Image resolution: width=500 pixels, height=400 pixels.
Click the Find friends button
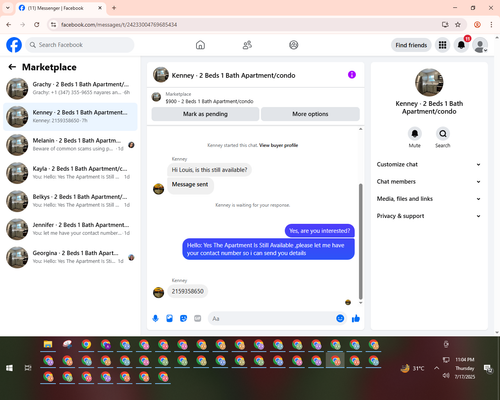411,45
